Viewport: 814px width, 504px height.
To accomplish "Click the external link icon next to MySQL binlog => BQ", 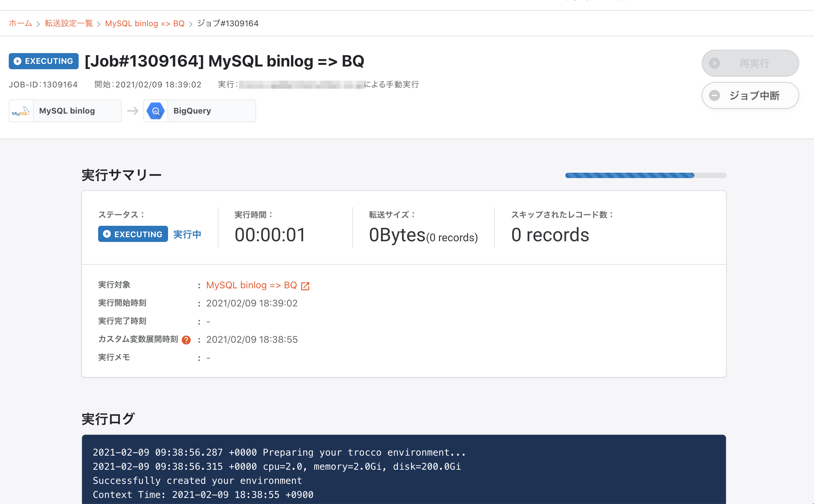I will [306, 285].
